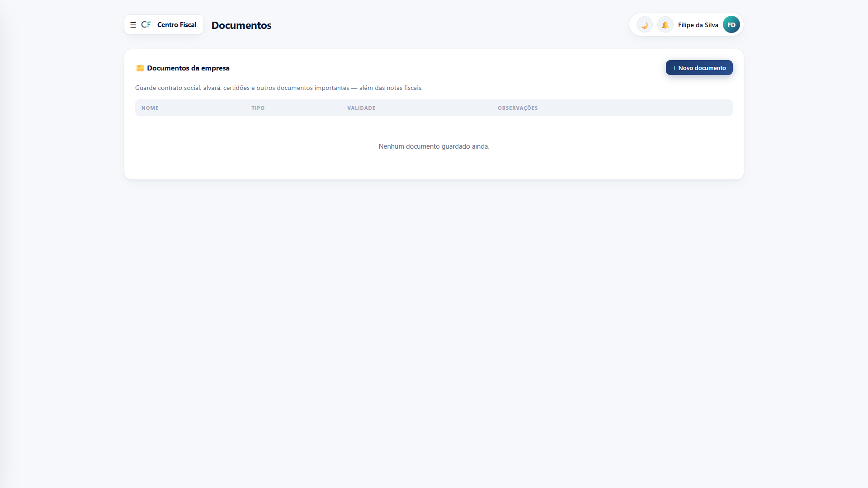Click the collapsed sidebar strip at window edge
This screenshot has height=488, width=868.
(9, 244)
